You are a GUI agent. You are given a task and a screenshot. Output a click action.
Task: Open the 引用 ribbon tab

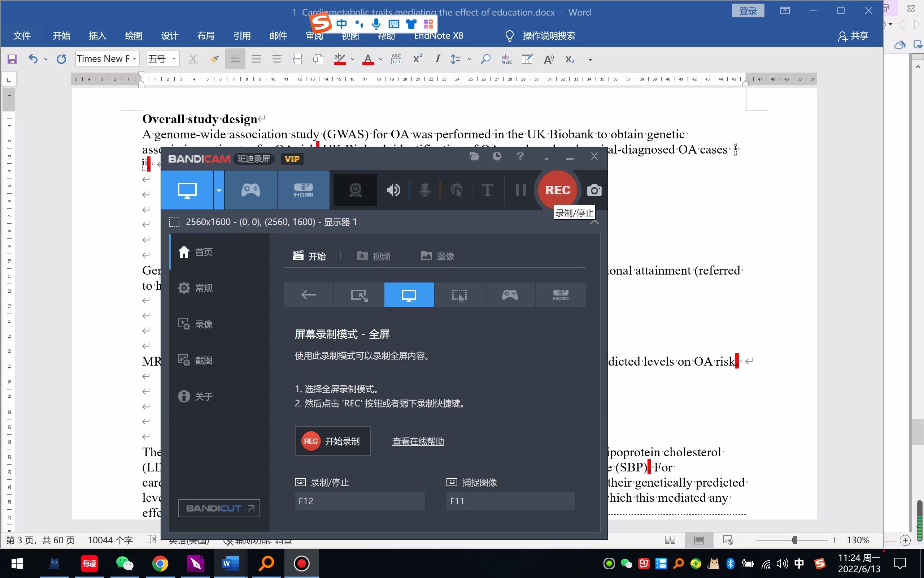tap(242, 35)
